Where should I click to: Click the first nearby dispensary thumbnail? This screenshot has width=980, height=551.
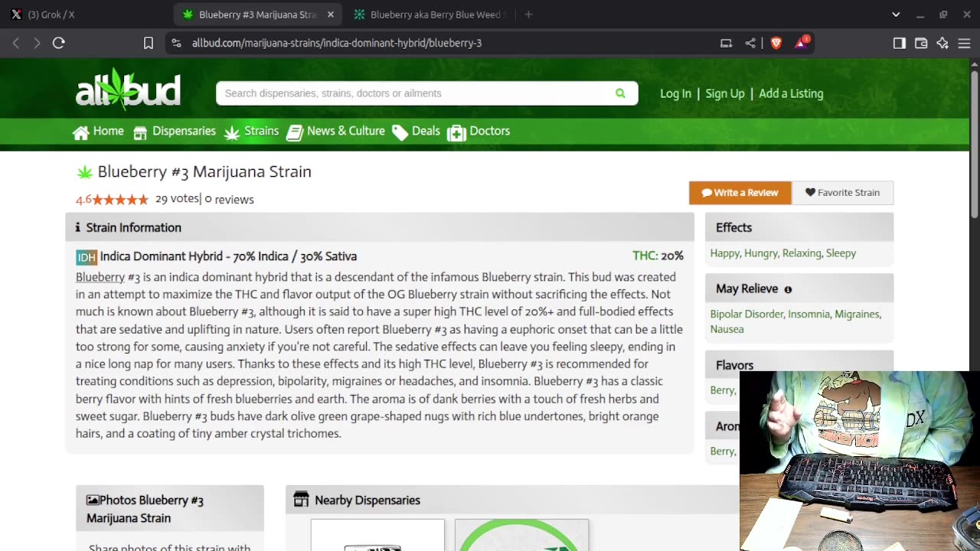pyautogui.click(x=377, y=535)
